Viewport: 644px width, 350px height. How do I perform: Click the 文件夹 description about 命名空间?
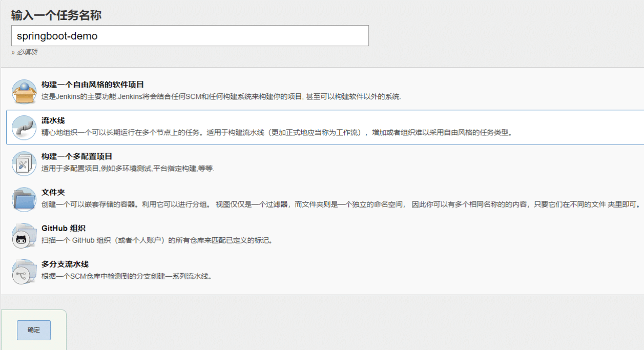click(340, 204)
